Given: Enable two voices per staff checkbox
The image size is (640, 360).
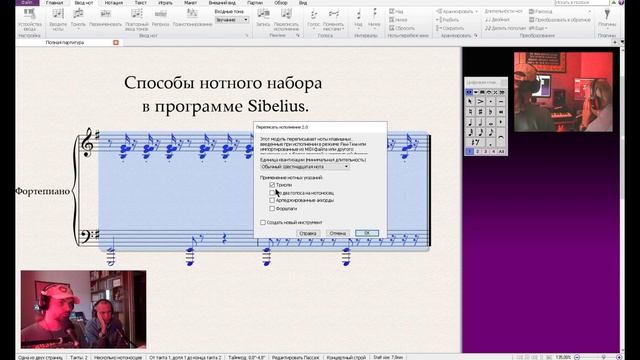Looking at the screenshot, I should tap(272, 193).
